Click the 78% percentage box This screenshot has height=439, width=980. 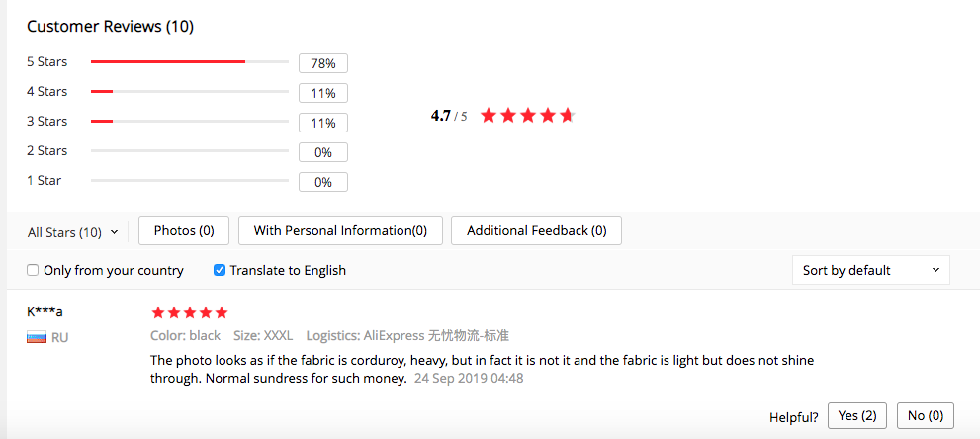click(x=323, y=63)
